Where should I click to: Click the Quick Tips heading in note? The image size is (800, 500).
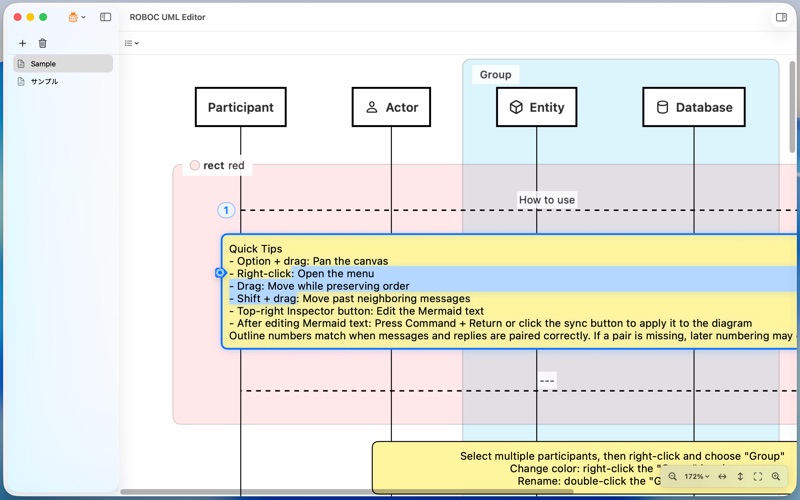pyautogui.click(x=255, y=249)
